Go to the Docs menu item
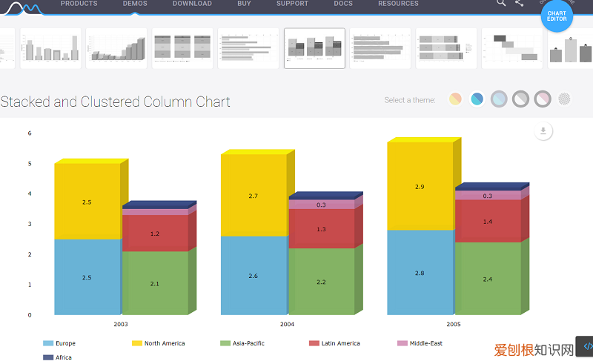 pos(343,4)
